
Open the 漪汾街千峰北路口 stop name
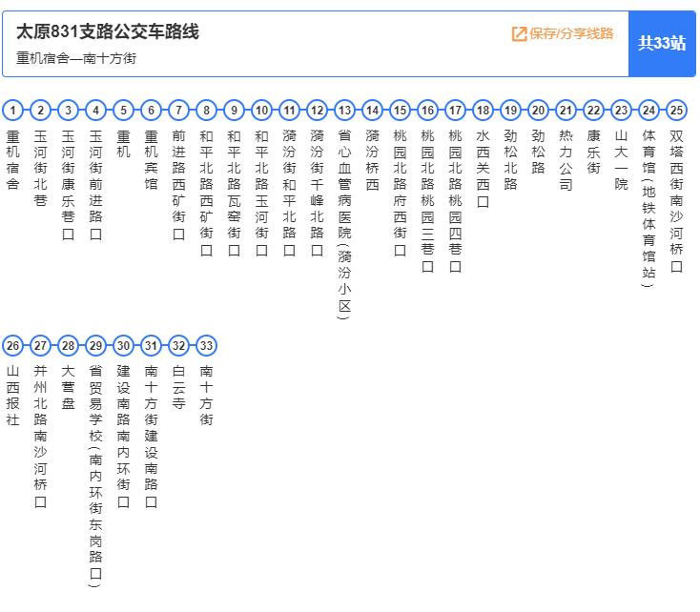click(x=318, y=193)
